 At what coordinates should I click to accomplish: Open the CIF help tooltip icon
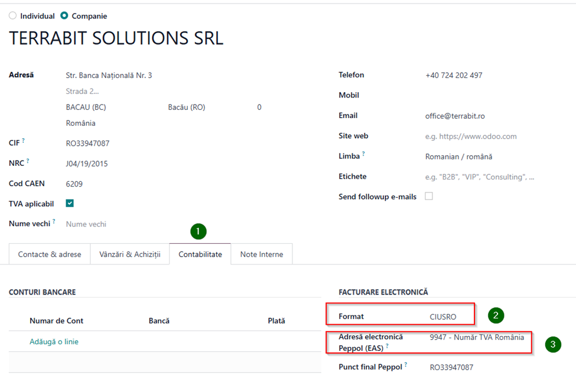tap(23, 140)
